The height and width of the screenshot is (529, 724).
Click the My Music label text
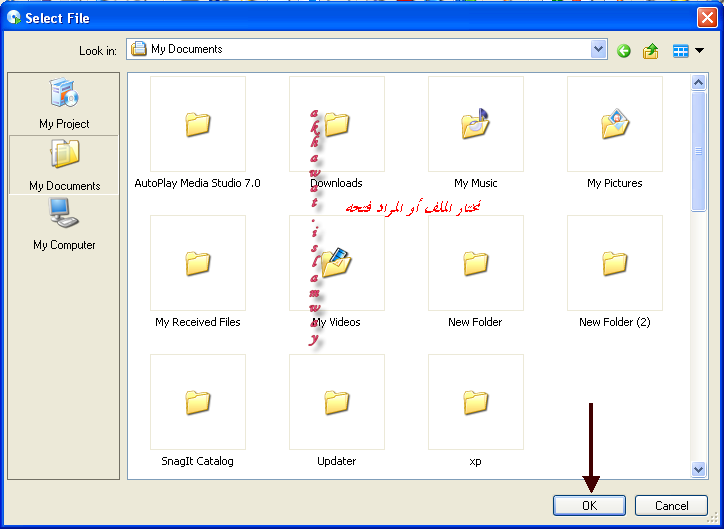[x=476, y=183]
